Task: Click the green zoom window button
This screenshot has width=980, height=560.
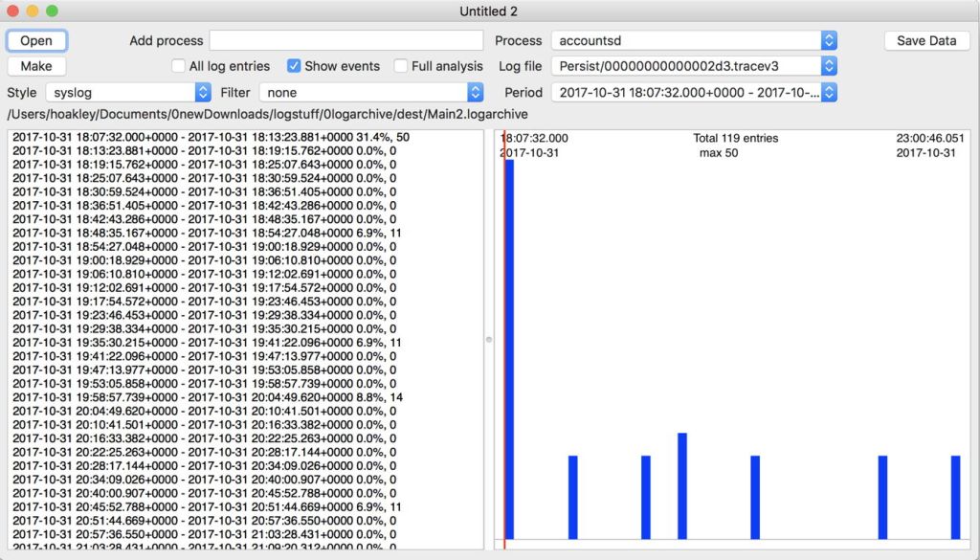Action: pyautogui.click(x=52, y=11)
